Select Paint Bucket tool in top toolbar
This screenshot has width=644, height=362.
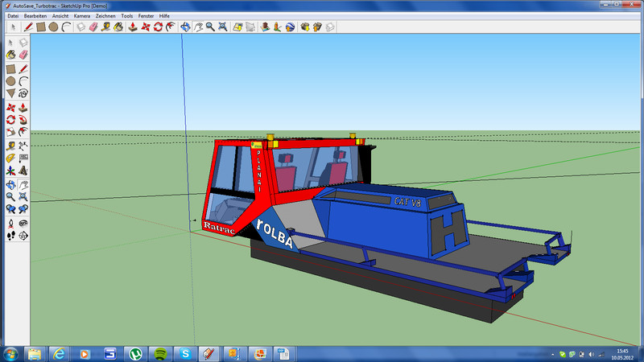pos(118,27)
